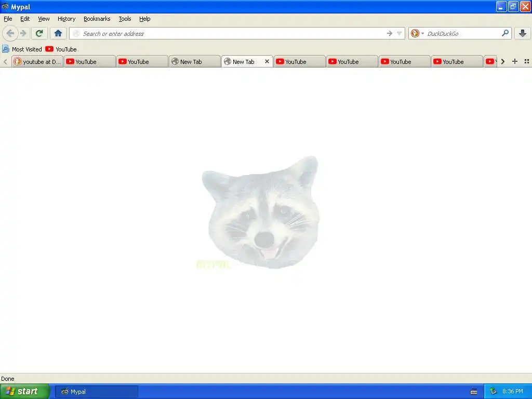532x399 pixels.
Task: Open the Bookmarks menu
Action: coord(97,19)
